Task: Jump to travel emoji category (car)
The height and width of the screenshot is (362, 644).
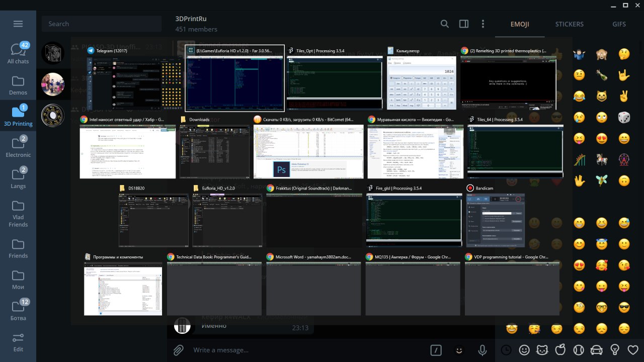Action: [x=597, y=350]
